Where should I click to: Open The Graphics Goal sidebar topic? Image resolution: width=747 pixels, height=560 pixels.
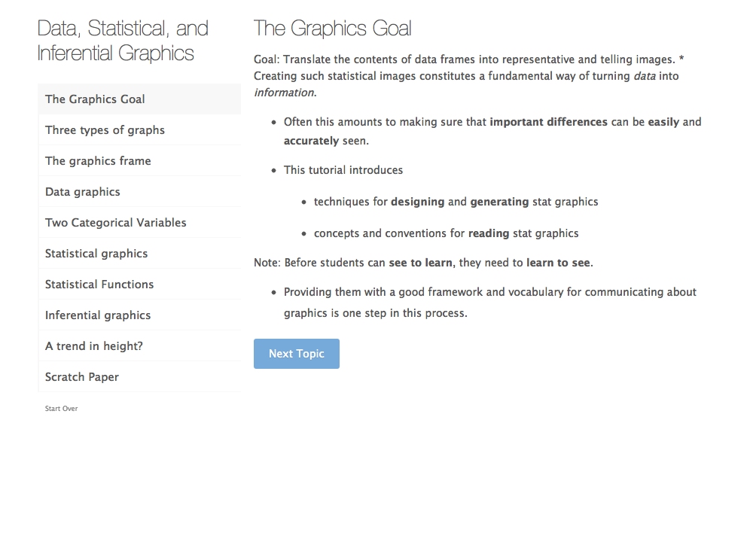[x=95, y=99]
